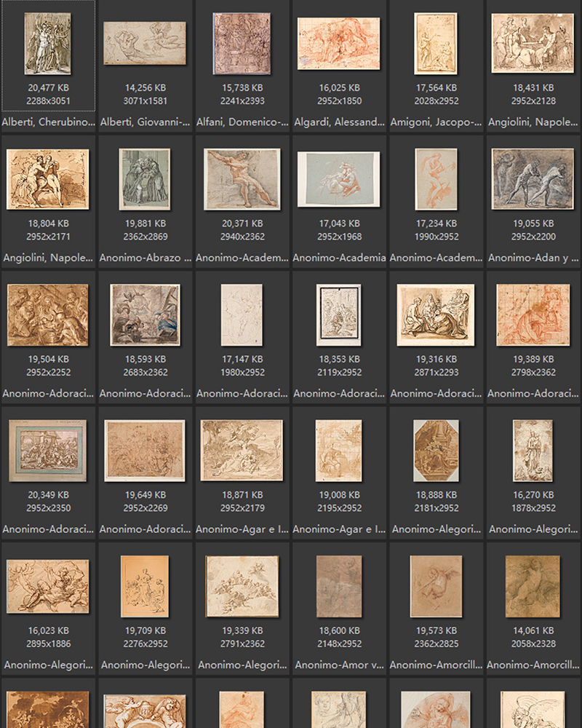Click the Anonimo-Alegoria thumbnail sized 19,709 KB
The image size is (582, 728).
pos(145,586)
